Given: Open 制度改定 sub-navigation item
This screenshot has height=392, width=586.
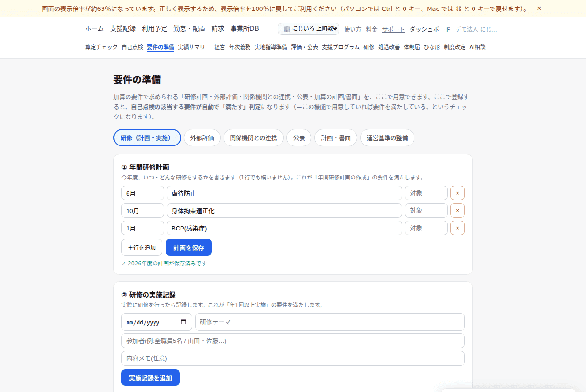Looking at the screenshot, I should click(455, 47).
